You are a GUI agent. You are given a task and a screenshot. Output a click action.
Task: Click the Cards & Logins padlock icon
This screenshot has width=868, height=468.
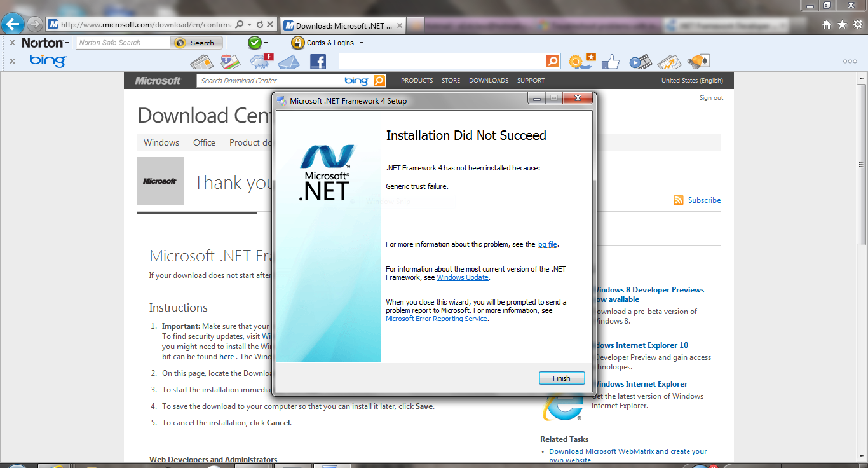[297, 43]
